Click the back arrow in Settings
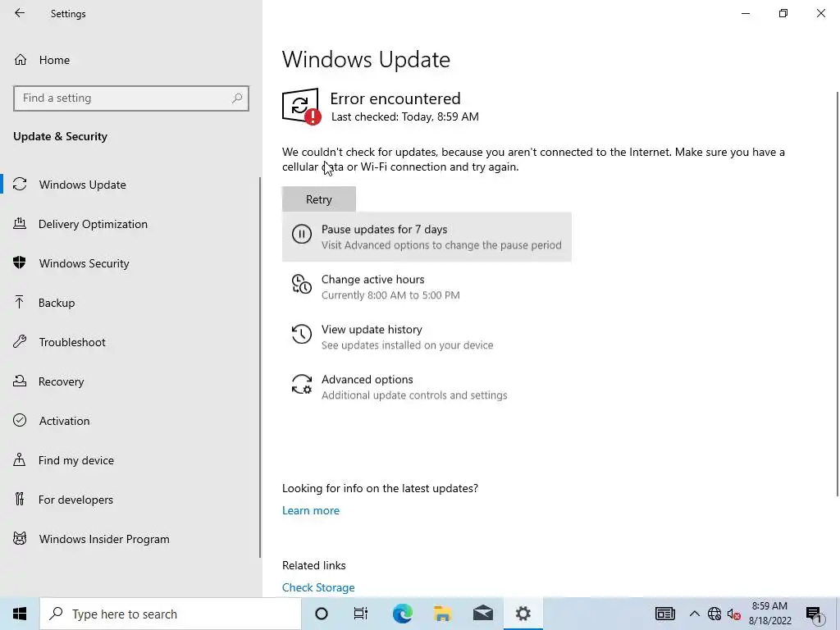Viewport: 840px width, 630px height. 20,13
